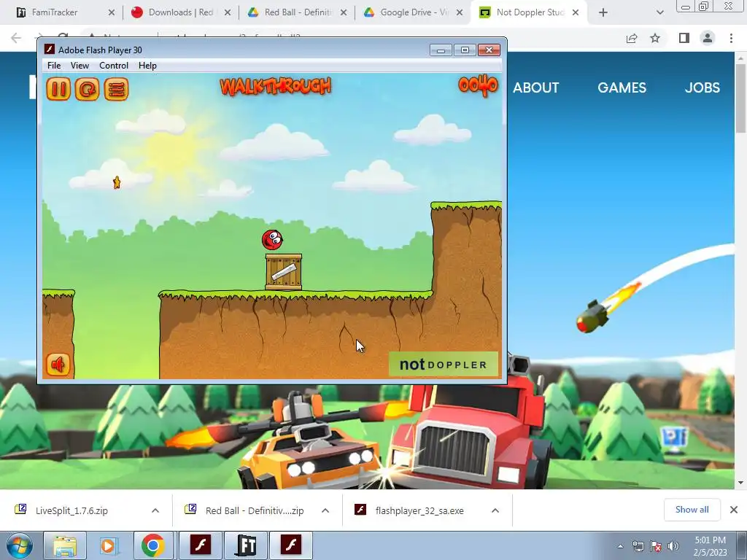The height and width of the screenshot is (560, 747).
Task: Open flashplayer_32_sa.exe download
Action: pyautogui.click(x=419, y=510)
